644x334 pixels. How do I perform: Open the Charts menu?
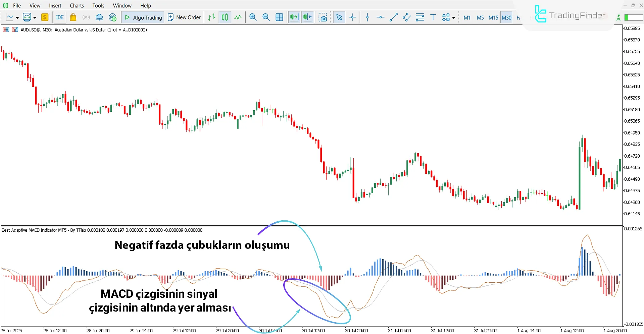click(x=77, y=5)
